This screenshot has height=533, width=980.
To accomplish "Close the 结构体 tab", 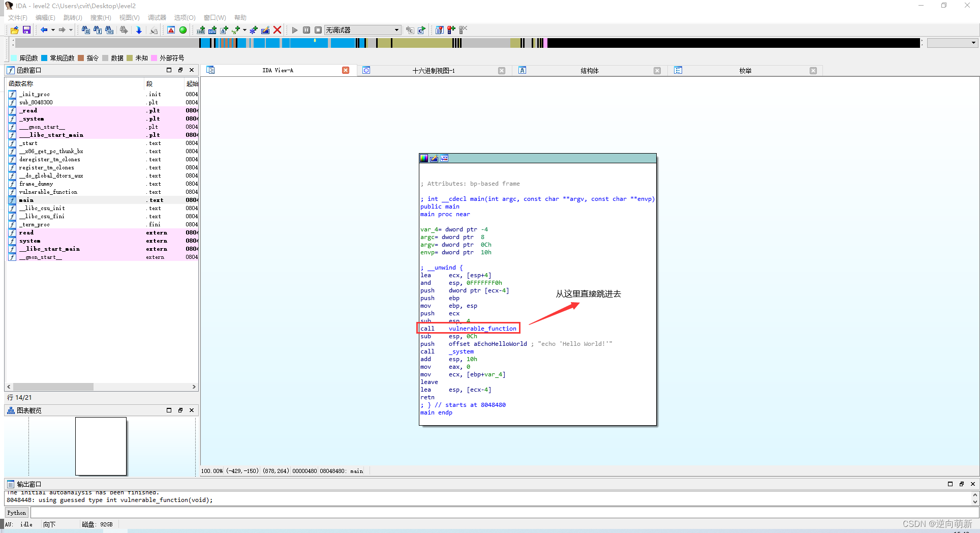I will 657,71.
